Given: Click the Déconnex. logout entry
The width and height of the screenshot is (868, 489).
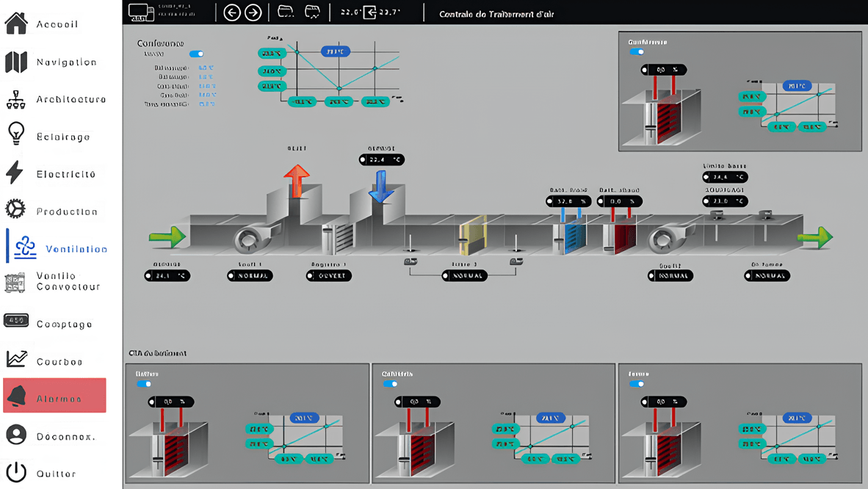Looking at the screenshot, I should coord(65,436).
